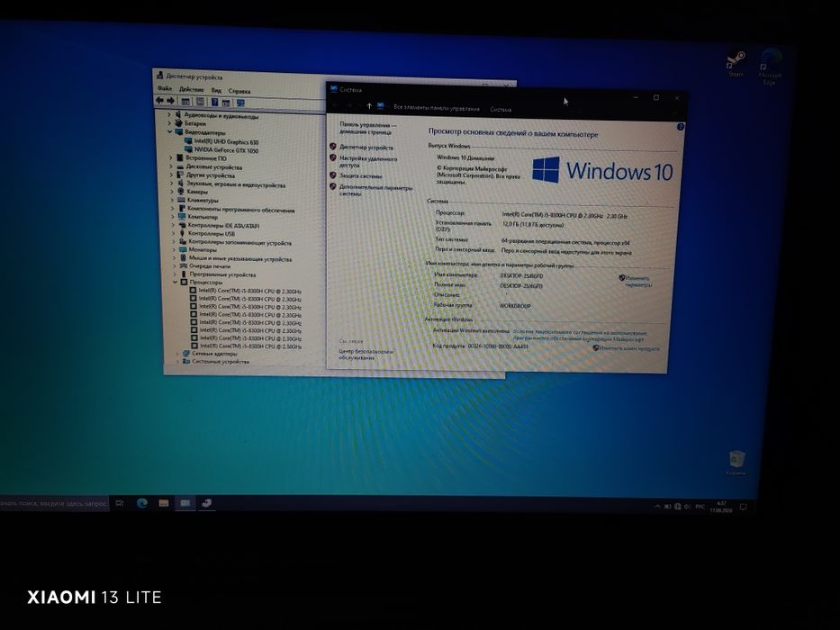This screenshot has width=840, height=630.
Task: Click Изменить ключ продукта link
Action: pyautogui.click(x=628, y=348)
